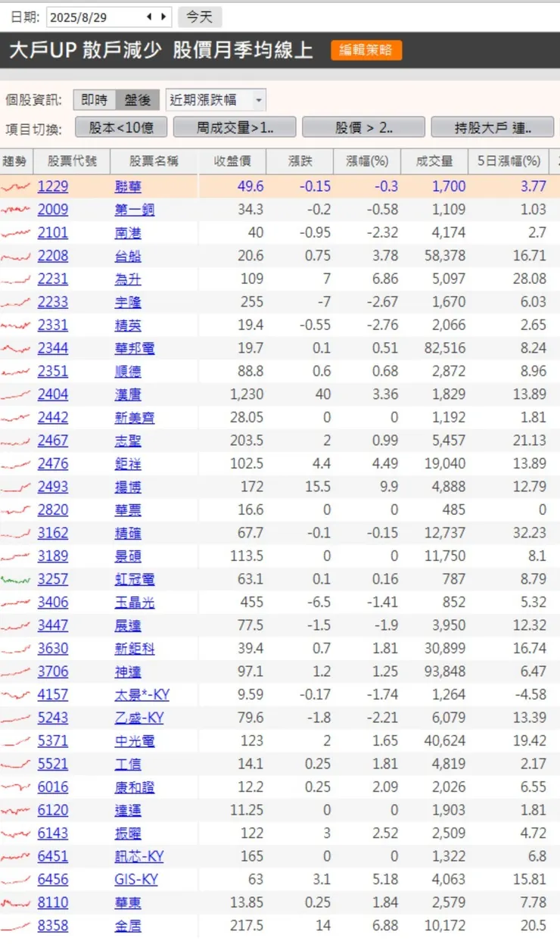560x944 pixels.
Task: Open the 編輯策略 strategy editor
Action: click(366, 50)
